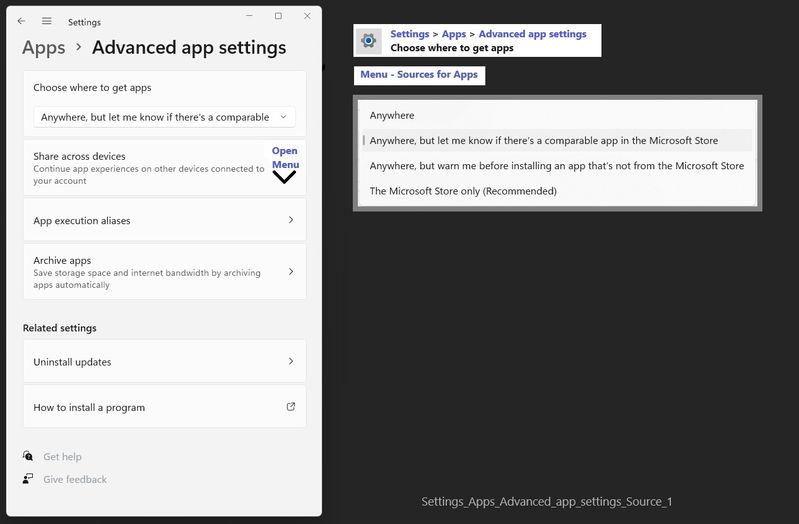Click the 'Settings' breadcrumb link in header box

click(x=410, y=34)
